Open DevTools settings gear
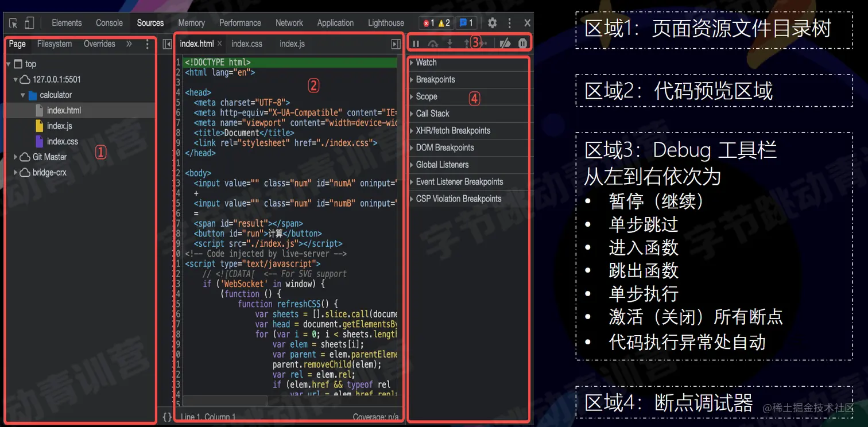The image size is (868, 427). pyautogui.click(x=492, y=23)
